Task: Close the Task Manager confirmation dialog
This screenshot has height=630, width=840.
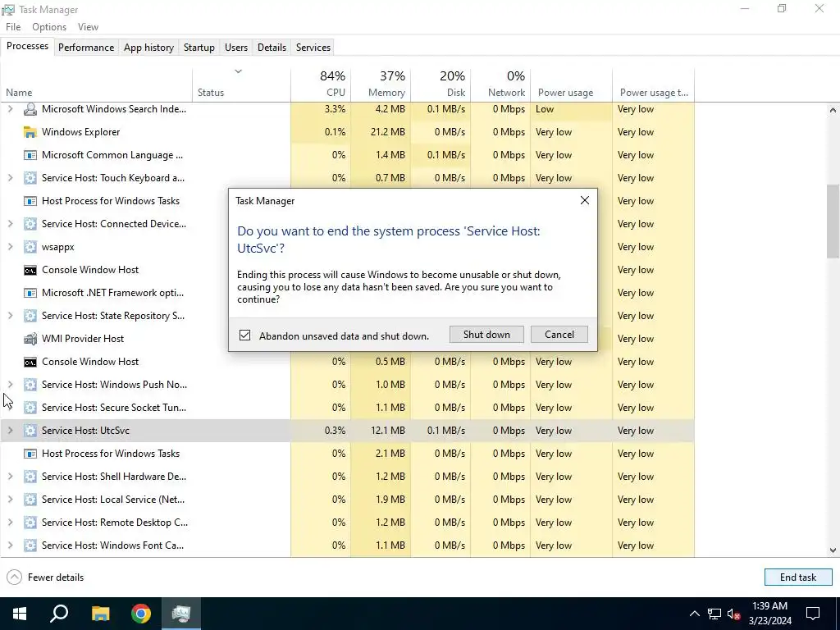Action: tap(584, 200)
